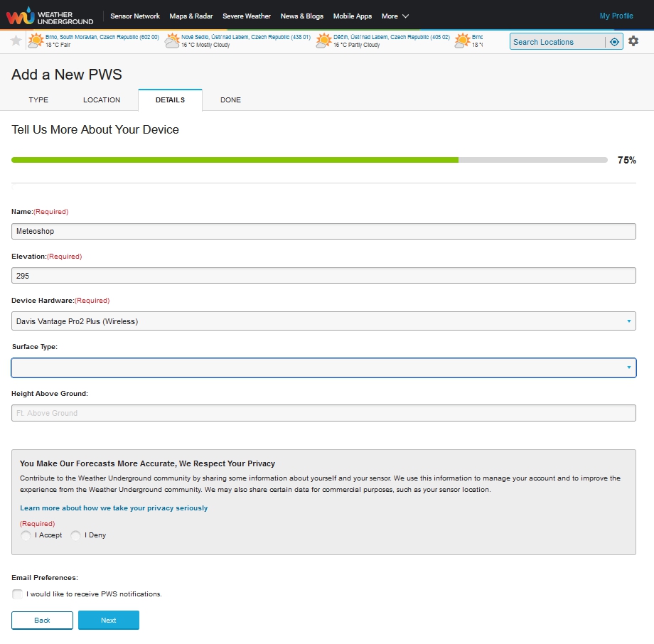Expand the More menu in navbar
654x644 pixels.
(x=395, y=16)
